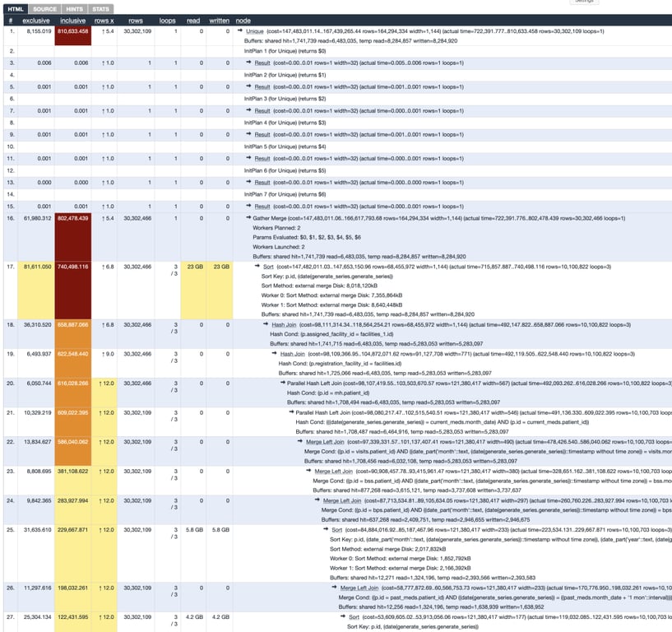
Task: Select the 'Hash Cond: (p.id = mh.patient_id)' text
Action: coord(328,393)
